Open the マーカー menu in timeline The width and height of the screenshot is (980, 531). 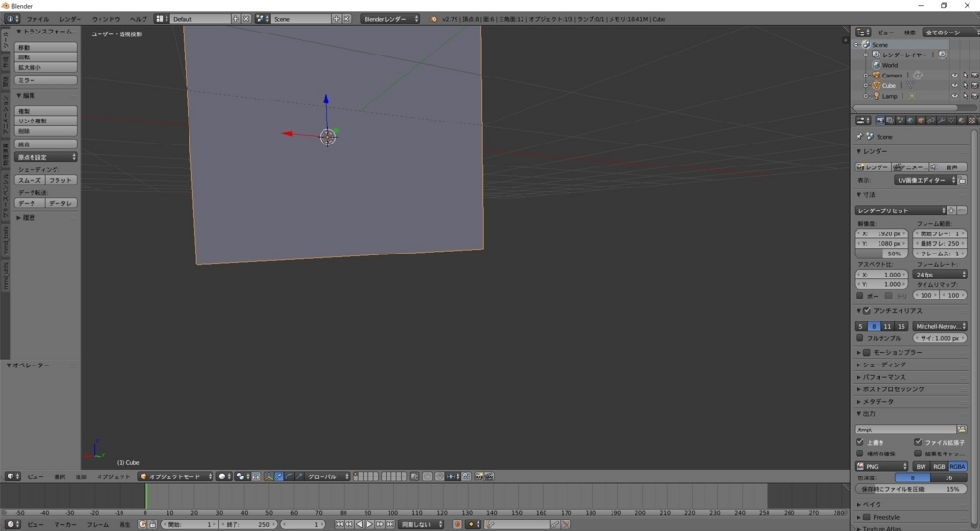click(65, 524)
